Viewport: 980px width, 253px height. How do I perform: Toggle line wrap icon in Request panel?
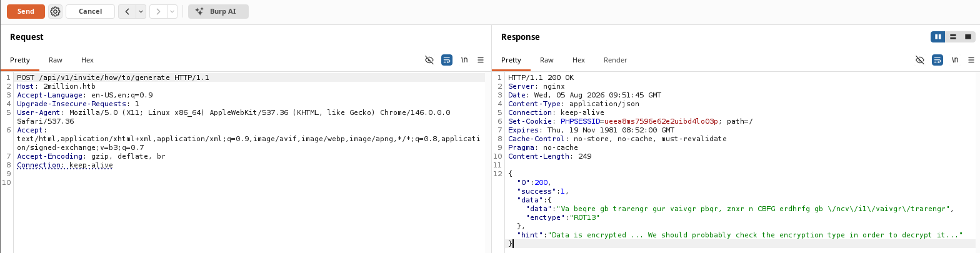pyautogui.click(x=447, y=60)
